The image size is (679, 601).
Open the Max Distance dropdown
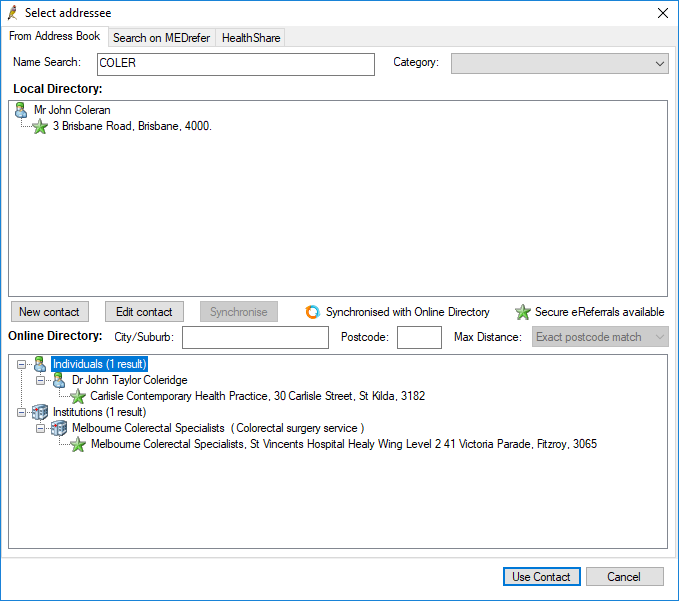(x=600, y=337)
